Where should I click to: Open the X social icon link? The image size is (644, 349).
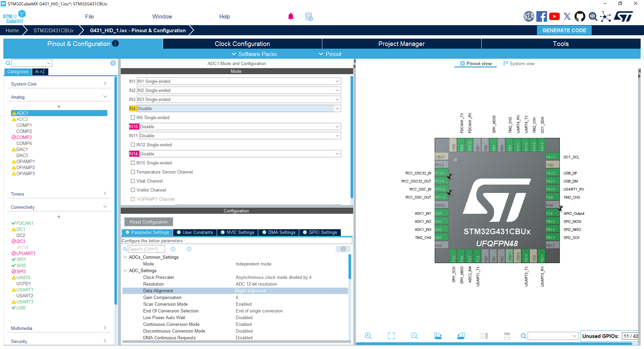click(x=567, y=16)
